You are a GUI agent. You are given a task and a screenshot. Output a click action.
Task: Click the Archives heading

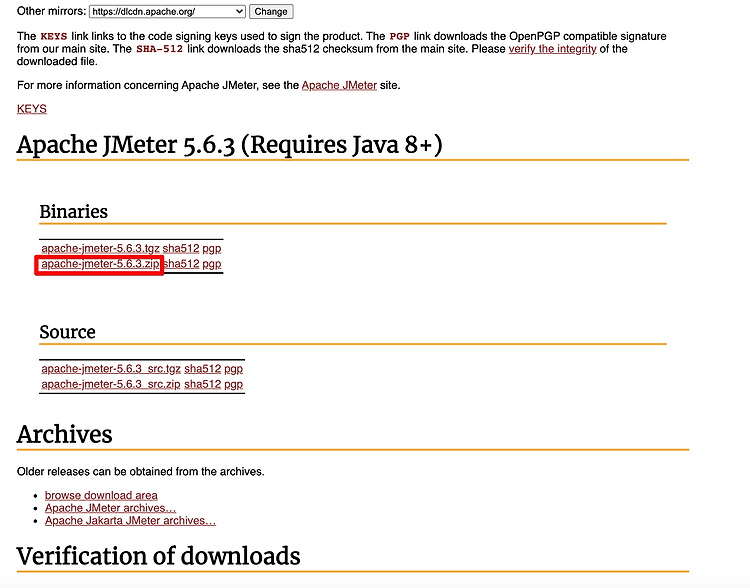pyautogui.click(x=65, y=434)
